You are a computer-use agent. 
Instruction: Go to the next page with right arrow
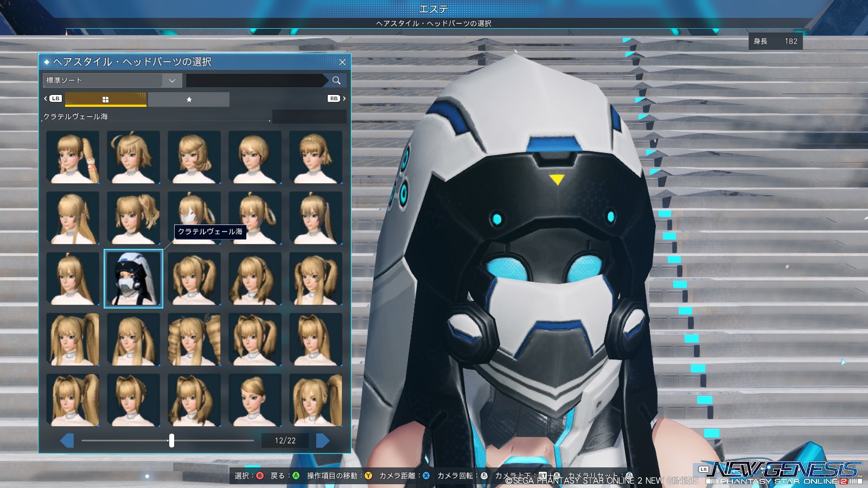323,441
